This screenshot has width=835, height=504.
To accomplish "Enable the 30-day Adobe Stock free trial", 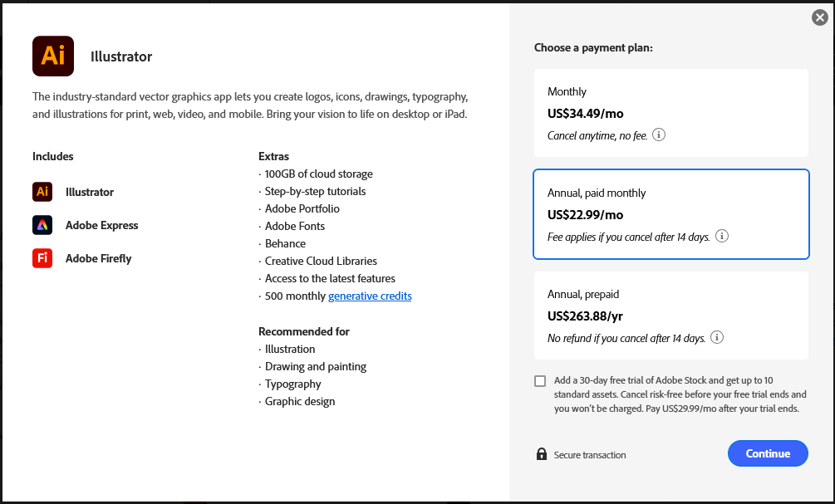I will 539,380.
